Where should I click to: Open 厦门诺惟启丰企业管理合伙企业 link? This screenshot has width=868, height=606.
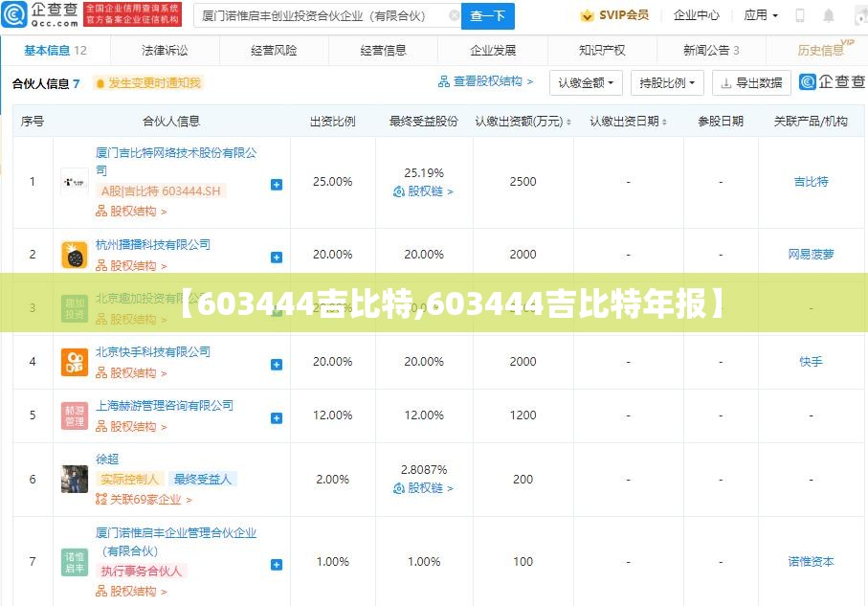pyautogui.click(x=176, y=542)
